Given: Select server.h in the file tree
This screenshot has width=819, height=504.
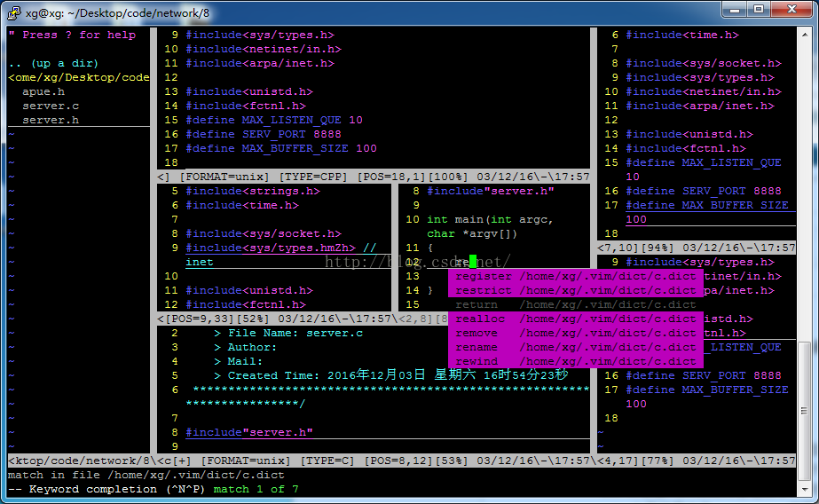Looking at the screenshot, I should coord(51,120).
